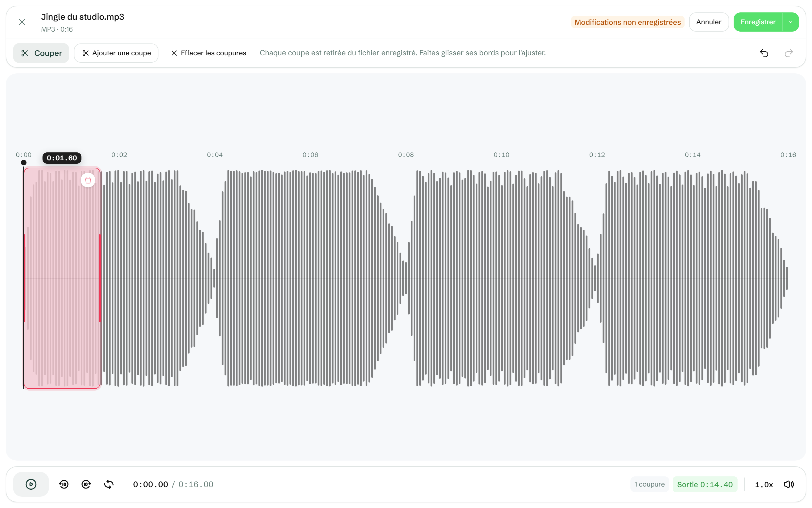The width and height of the screenshot is (812, 508).
Task: Click the Sortie 0:14.40 label
Action: 705,484
